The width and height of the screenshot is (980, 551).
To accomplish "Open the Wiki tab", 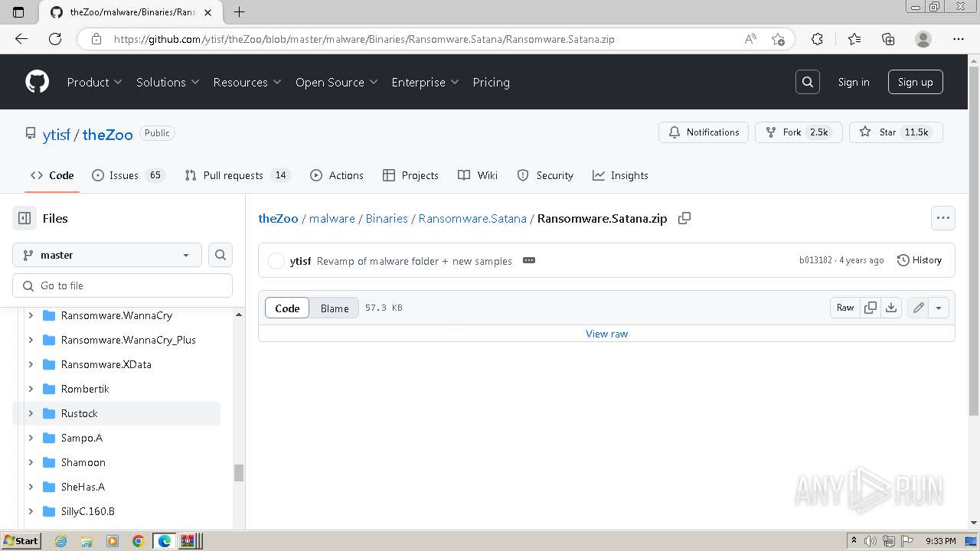I will tap(478, 175).
